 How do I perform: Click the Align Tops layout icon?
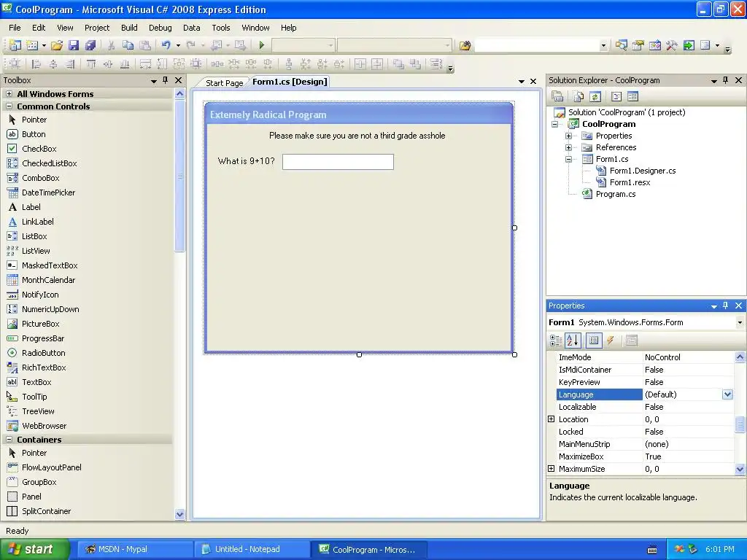click(x=91, y=64)
